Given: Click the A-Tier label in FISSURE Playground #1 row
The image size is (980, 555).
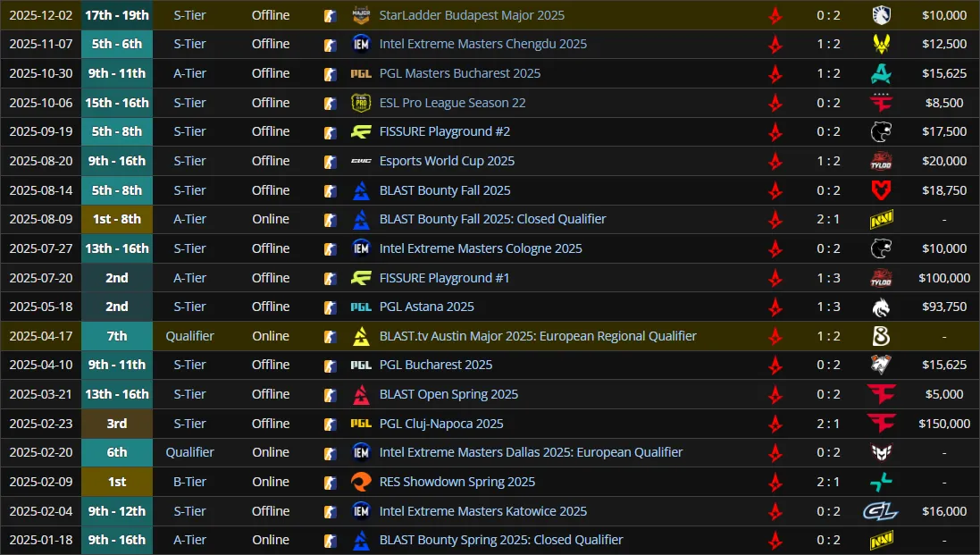Looking at the screenshot, I should click(190, 277).
